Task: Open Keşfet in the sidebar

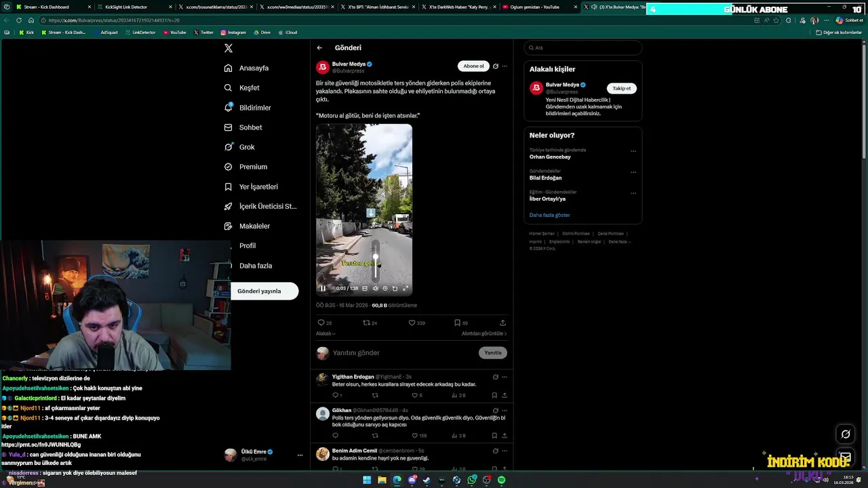Action: click(242, 88)
